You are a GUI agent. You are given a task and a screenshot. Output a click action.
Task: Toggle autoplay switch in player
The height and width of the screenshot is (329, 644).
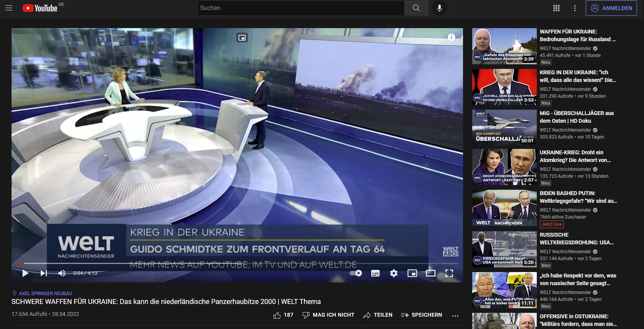356,273
